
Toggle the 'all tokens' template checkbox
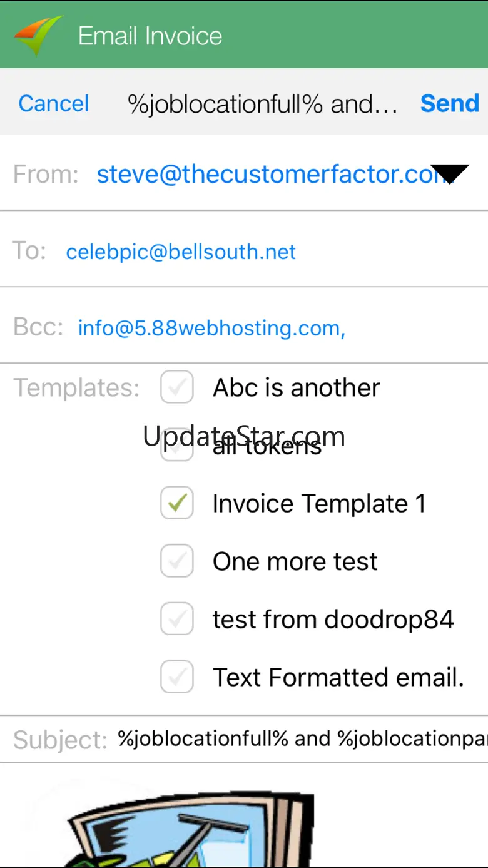click(177, 446)
